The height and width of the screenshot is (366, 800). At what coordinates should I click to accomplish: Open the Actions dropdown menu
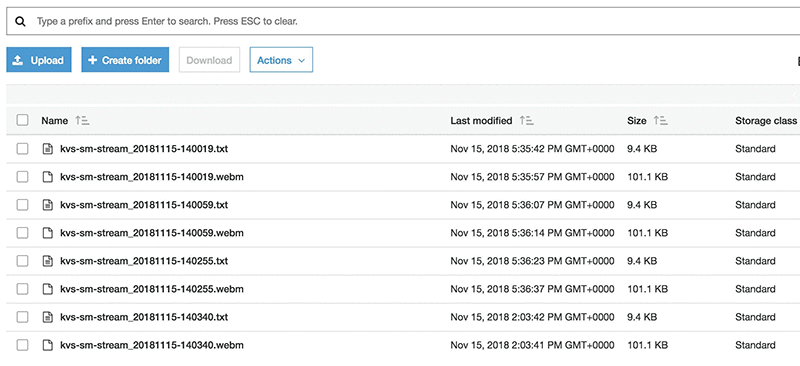click(x=281, y=60)
